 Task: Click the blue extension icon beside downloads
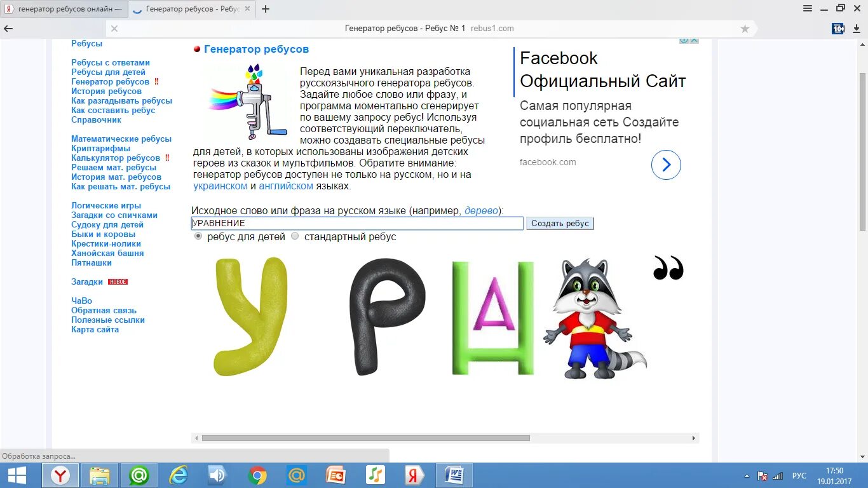tap(838, 29)
